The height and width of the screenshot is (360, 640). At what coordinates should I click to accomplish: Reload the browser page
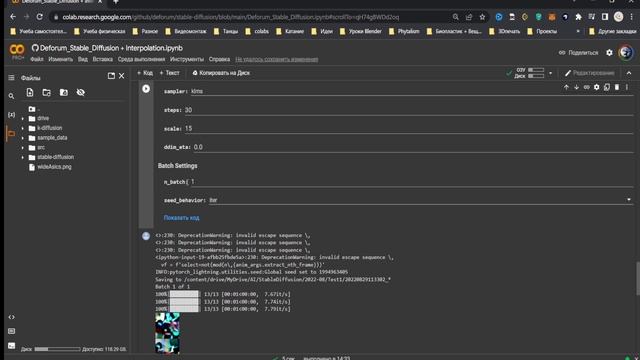pyautogui.click(x=40, y=17)
